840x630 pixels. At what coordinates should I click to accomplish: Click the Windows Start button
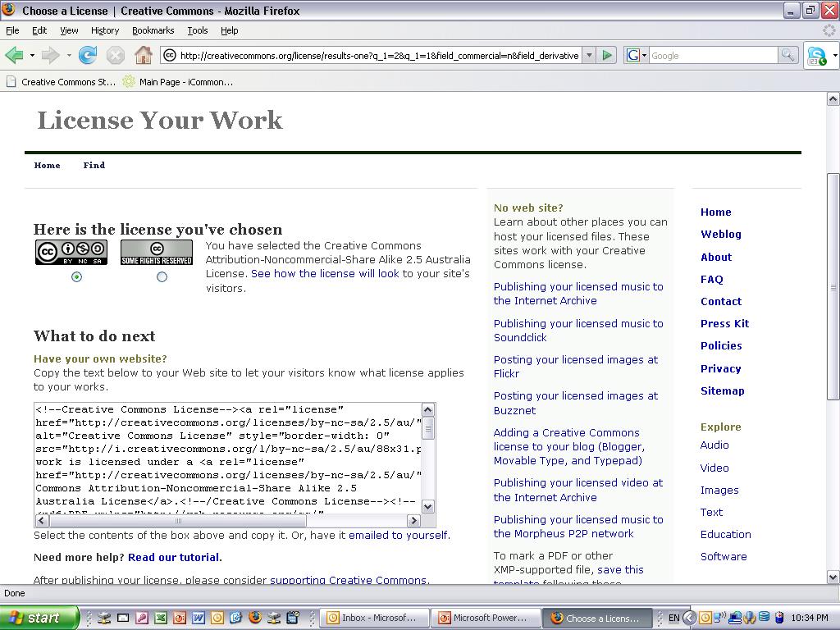(x=39, y=618)
